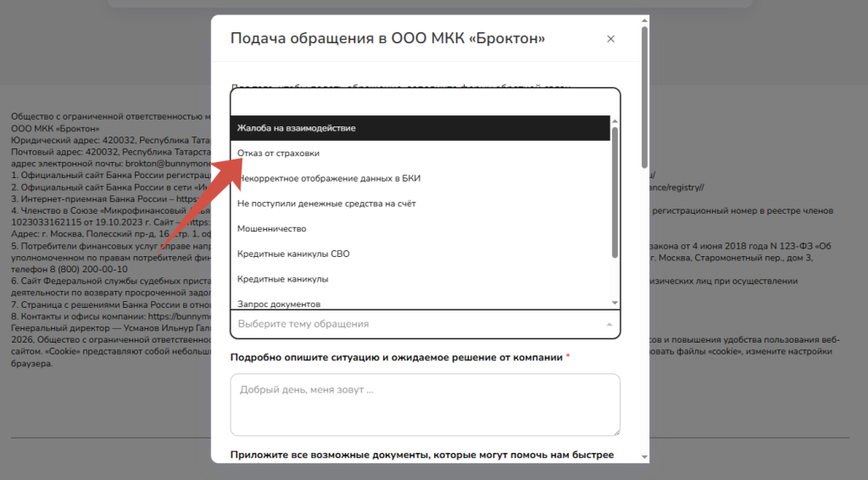The image size is (868, 480).
Task: Click 'Почтовый адрес: 420032' footer line
Action: tap(111, 152)
